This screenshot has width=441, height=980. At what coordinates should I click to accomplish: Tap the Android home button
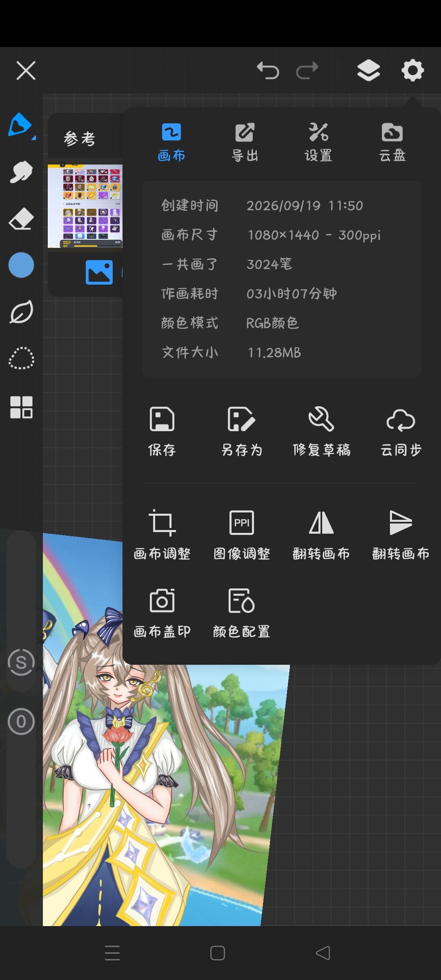point(218,953)
